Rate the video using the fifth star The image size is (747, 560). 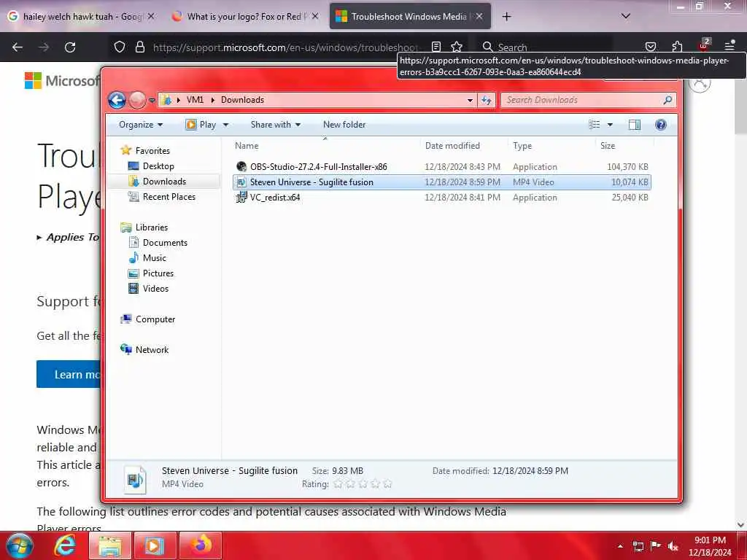388,484
